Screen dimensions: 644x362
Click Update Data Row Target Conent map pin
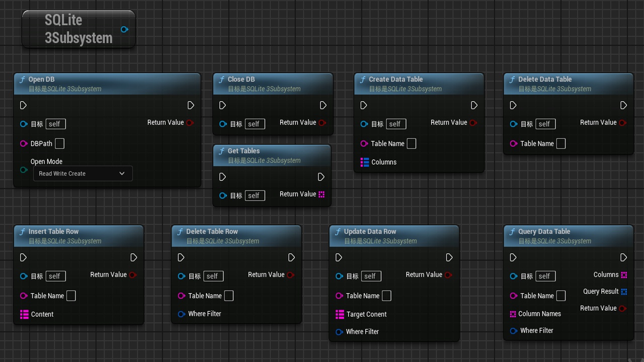[340, 314]
